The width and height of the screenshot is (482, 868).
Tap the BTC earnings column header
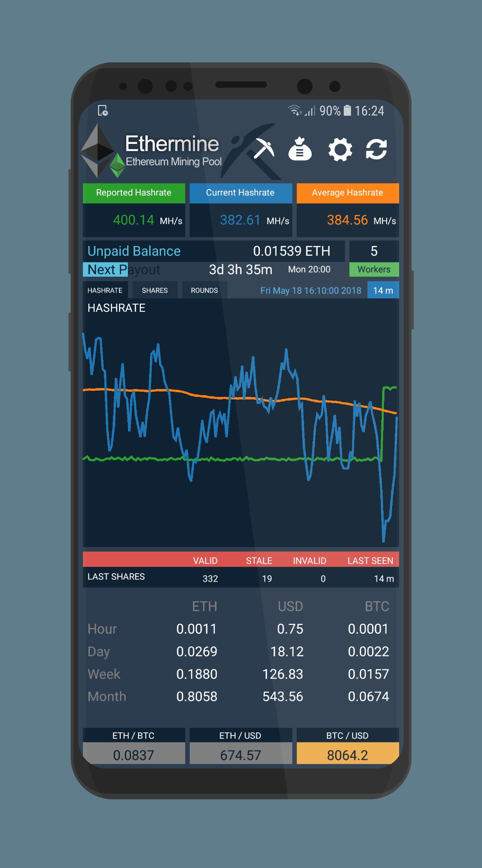(377, 606)
